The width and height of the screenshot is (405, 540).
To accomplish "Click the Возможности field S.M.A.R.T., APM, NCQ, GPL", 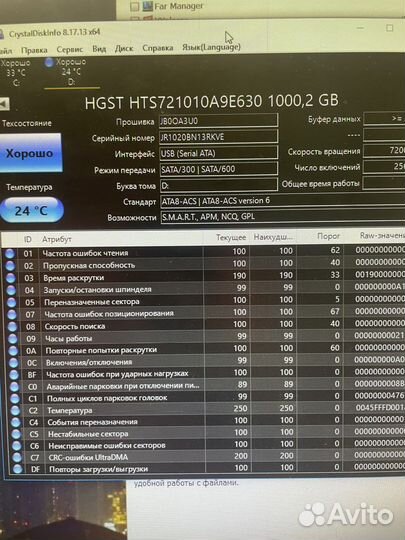I will point(282,217).
